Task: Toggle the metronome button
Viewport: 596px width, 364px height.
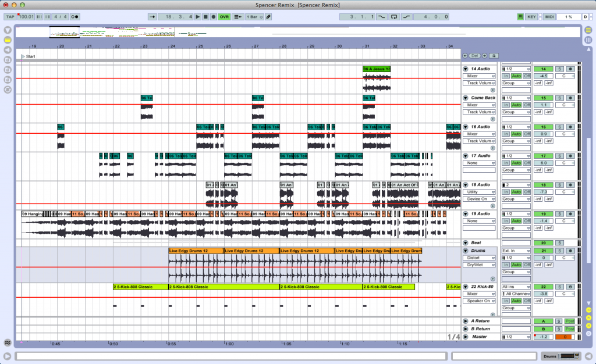Action: tap(75, 17)
